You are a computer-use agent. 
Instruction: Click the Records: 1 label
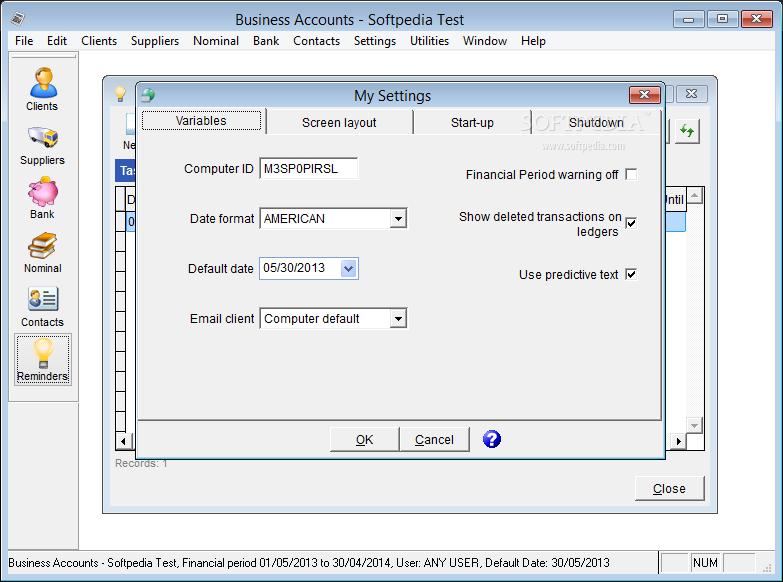click(141, 464)
